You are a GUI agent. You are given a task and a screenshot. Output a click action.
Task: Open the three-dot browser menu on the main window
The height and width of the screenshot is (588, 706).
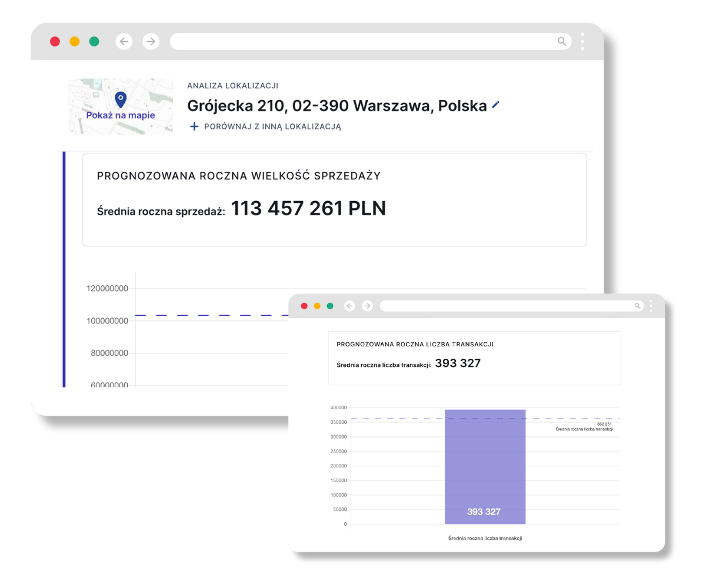[583, 42]
